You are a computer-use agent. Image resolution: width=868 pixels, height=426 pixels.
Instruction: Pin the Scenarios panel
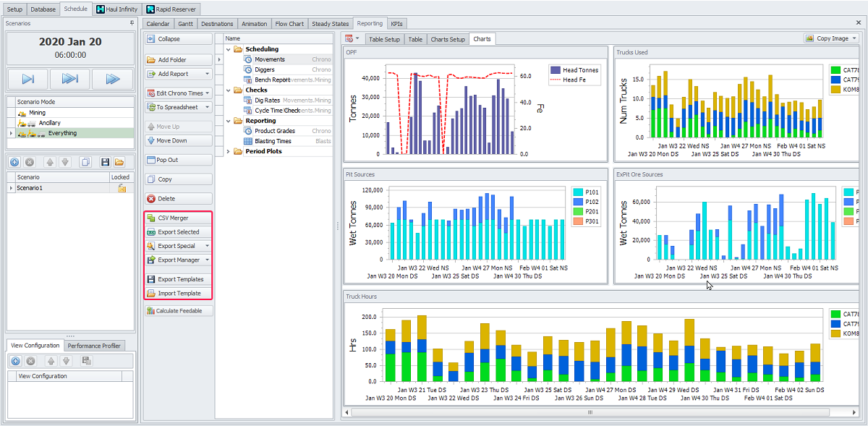(132, 23)
